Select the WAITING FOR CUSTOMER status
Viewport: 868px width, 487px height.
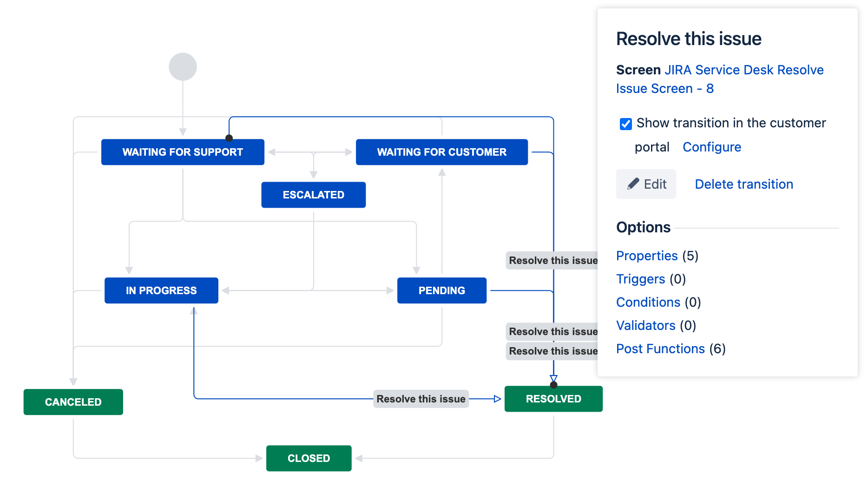point(441,152)
